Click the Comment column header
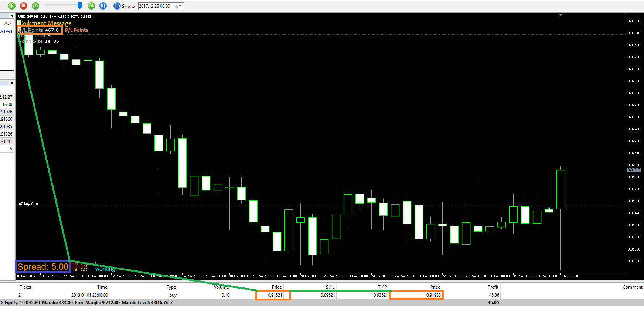 (632, 287)
